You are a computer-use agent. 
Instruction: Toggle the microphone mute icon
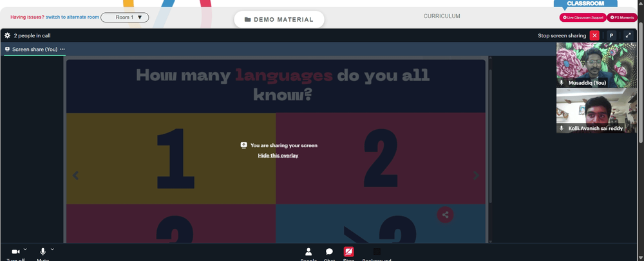(x=43, y=251)
